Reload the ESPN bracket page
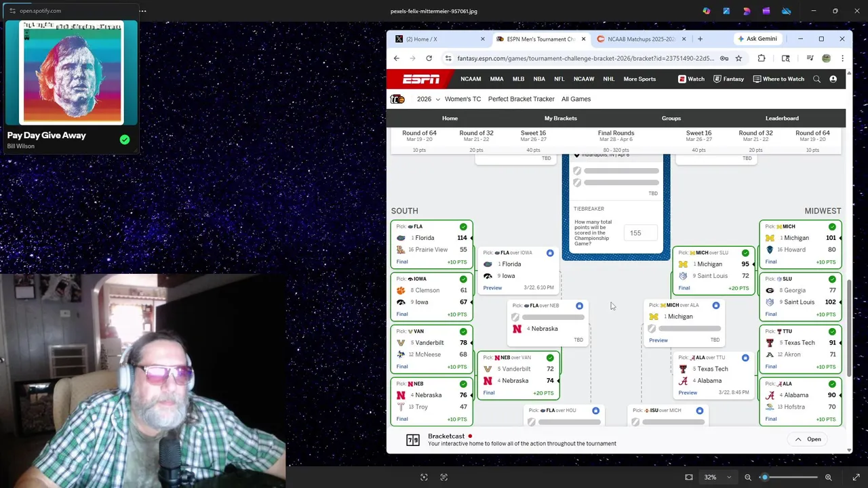Viewport: 868px width, 488px height. (429, 58)
